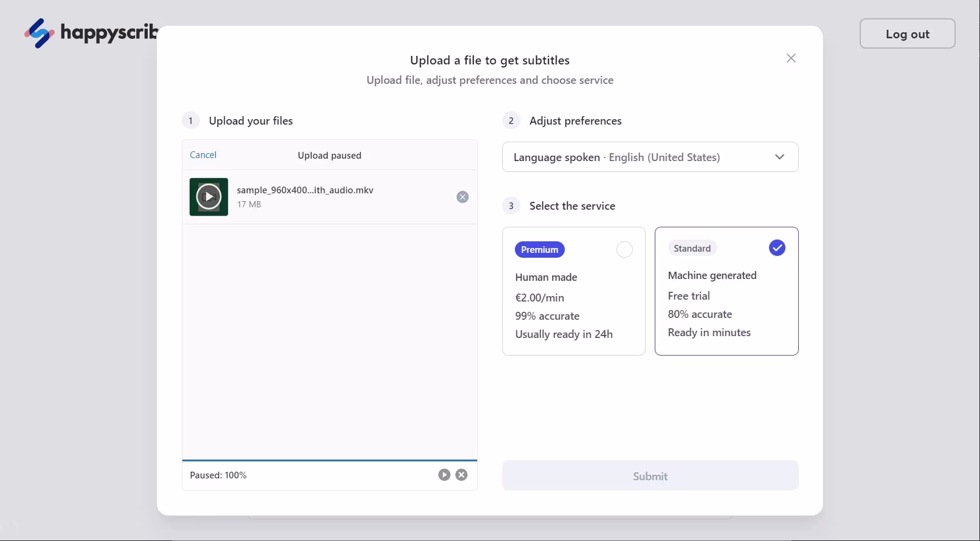Select the step 3 number circle
This screenshot has width=980, height=541.
[x=511, y=206]
